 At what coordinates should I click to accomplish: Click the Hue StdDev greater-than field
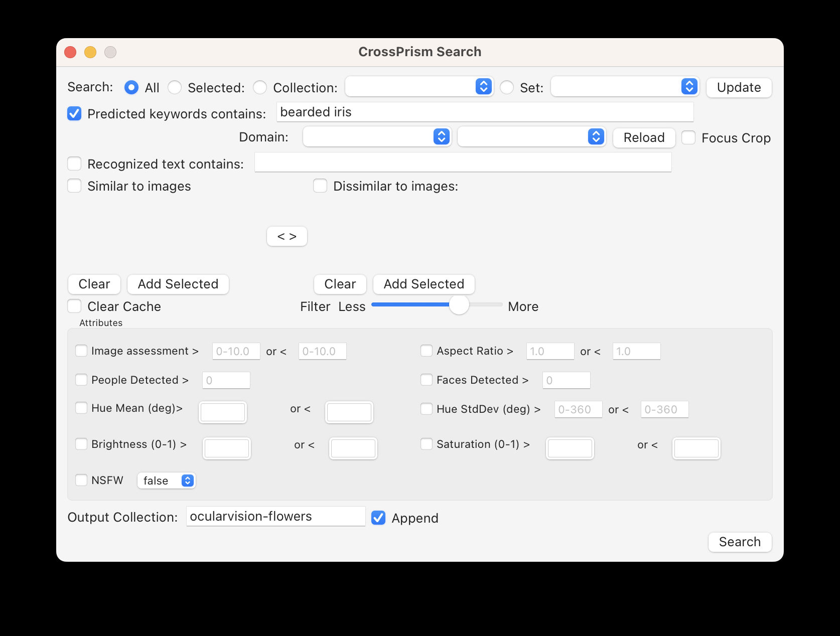579,409
